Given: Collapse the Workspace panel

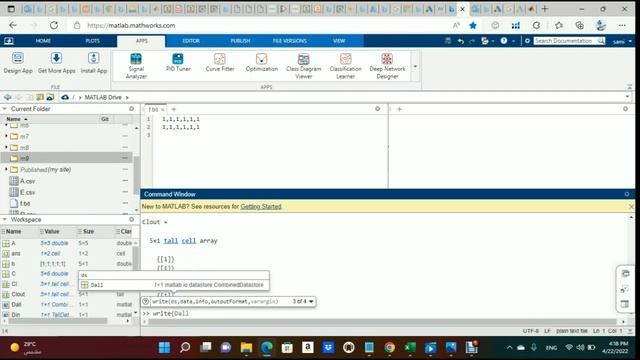Looking at the screenshot, I should coord(5,220).
